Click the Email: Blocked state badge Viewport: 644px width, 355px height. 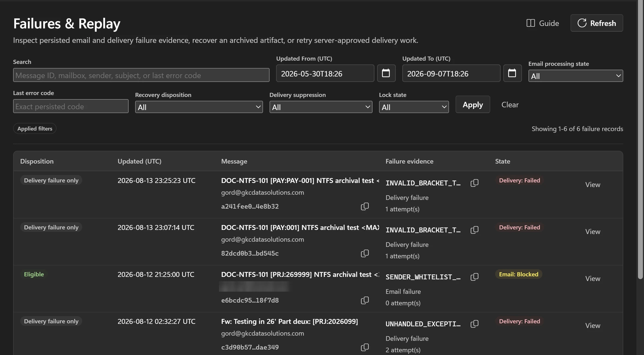click(x=519, y=274)
